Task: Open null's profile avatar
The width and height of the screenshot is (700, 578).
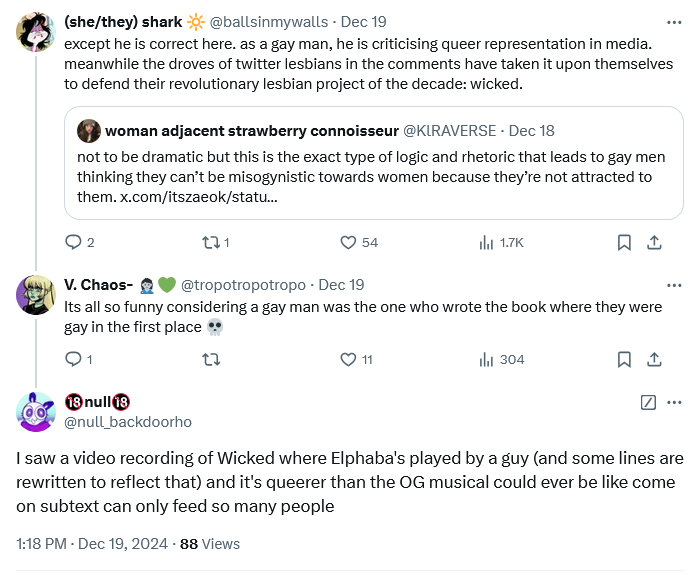Action: [36, 411]
